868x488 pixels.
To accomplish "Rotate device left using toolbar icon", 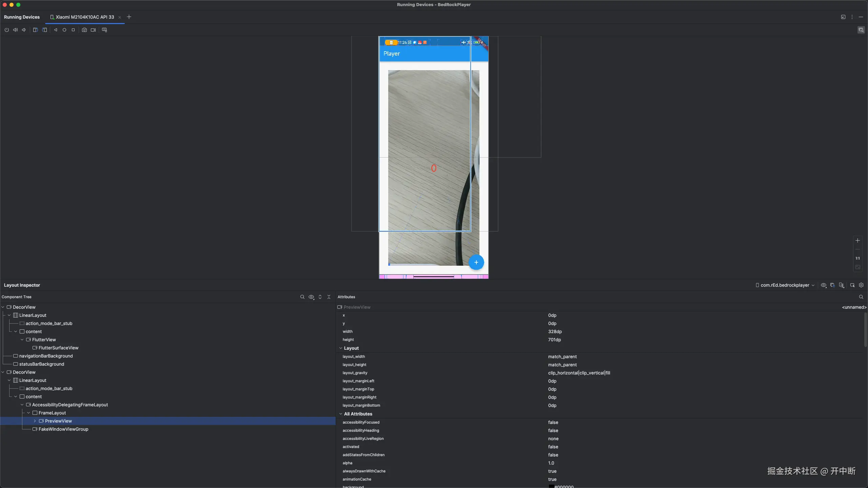I will (x=35, y=30).
